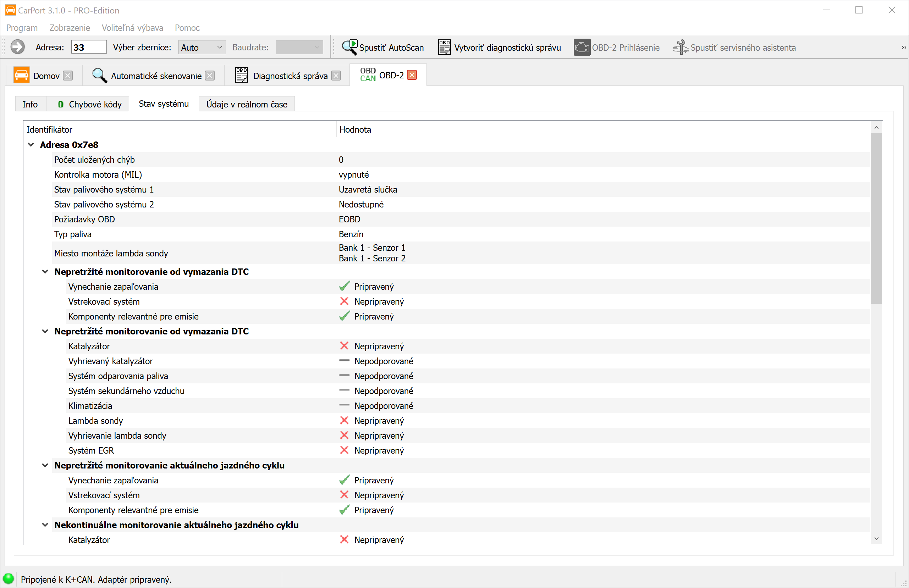
Task: Click create diagnostic report icon
Action: (x=444, y=48)
